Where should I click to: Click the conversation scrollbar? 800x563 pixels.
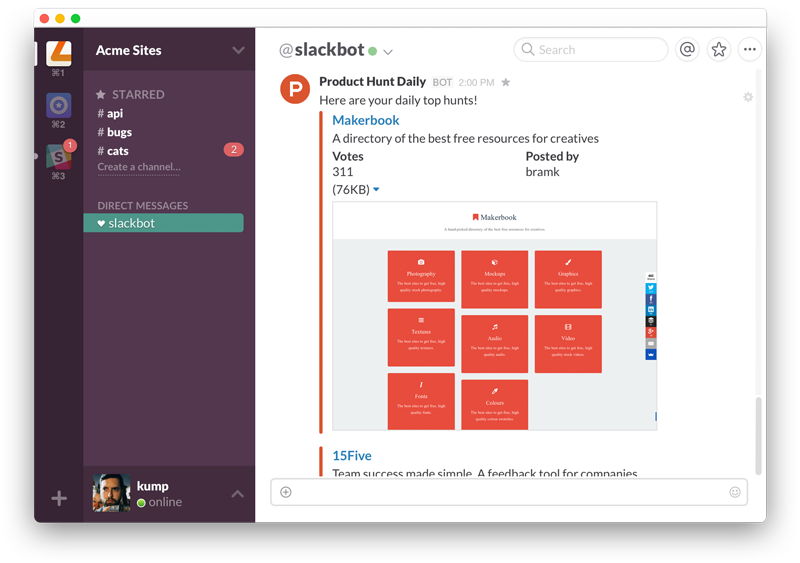759,435
